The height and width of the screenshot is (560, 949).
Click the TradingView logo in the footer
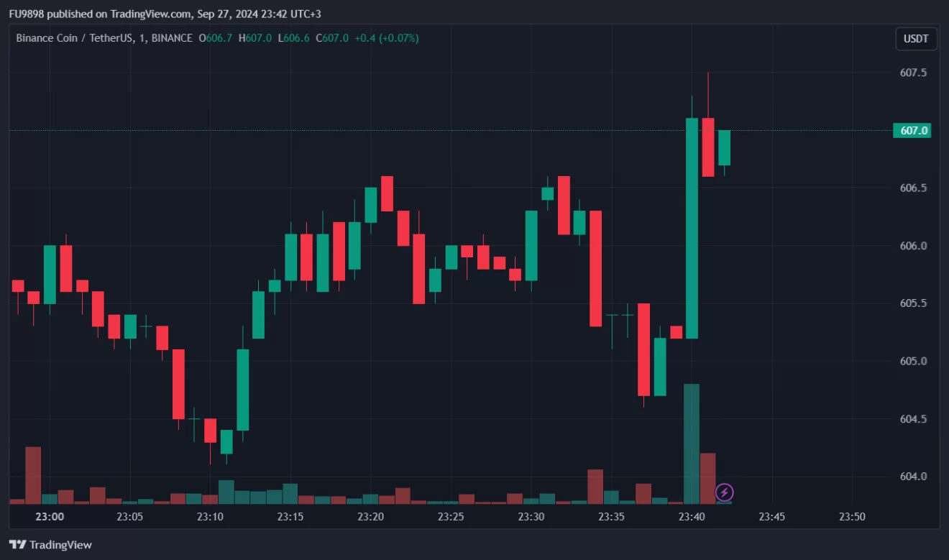pyautogui.click(x=50, y=545)
